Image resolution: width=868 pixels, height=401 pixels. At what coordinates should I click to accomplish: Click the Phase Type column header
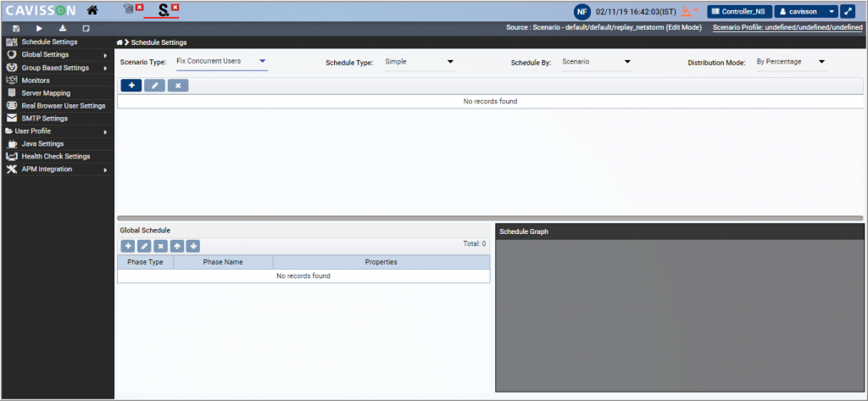[x=145, y=262]
